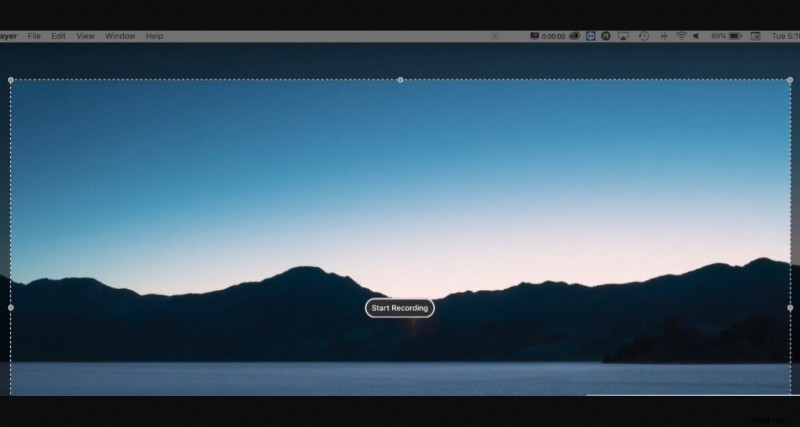Click the top-left corner selection handle

11,80
